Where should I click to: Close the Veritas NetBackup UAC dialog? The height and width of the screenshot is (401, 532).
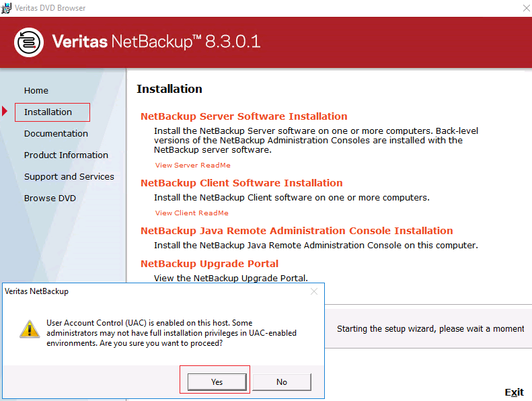coord(314,291)
